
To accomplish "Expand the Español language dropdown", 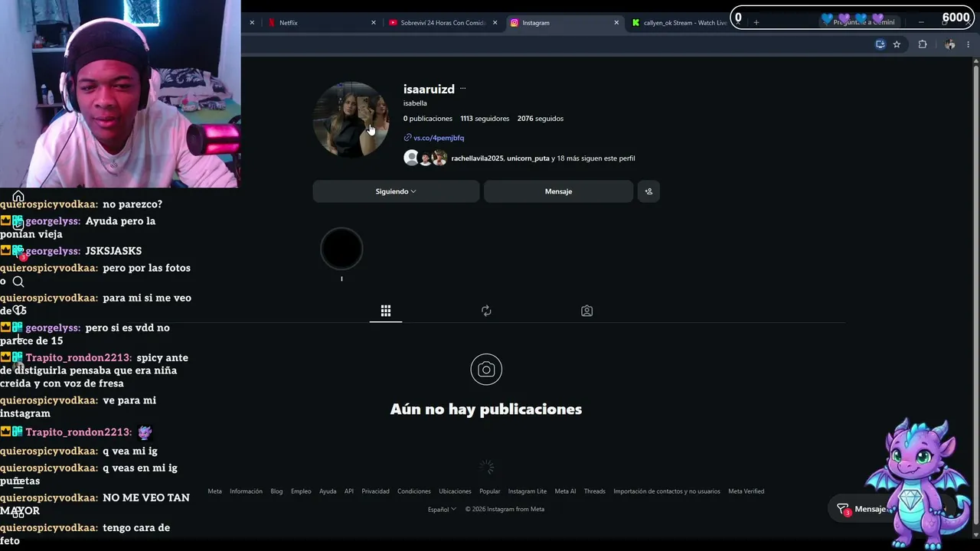I will [442, 509].
